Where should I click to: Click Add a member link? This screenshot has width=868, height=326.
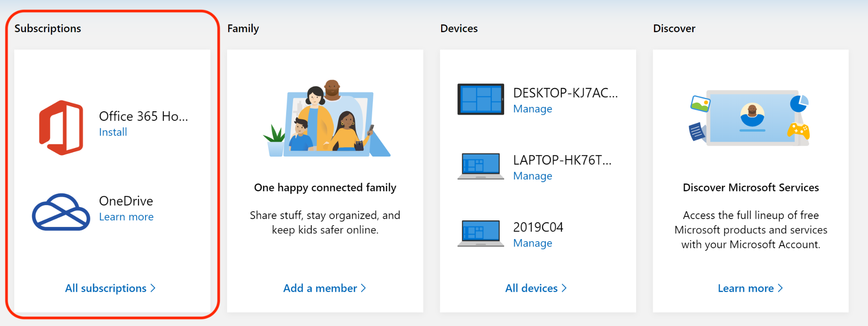click(x=325, y=288)
